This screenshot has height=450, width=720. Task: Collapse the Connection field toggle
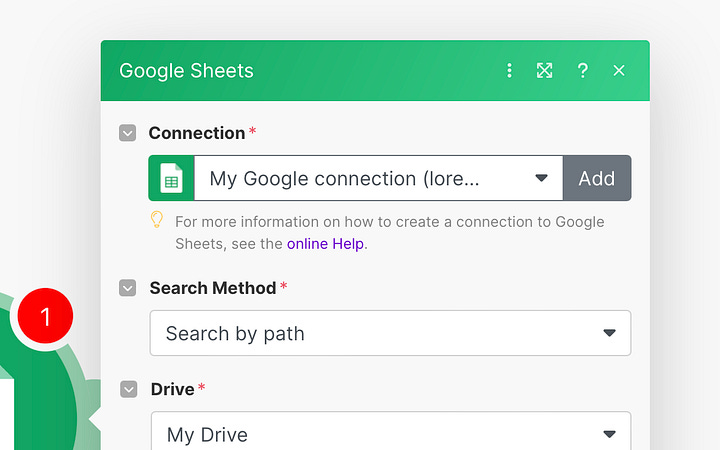(127, 133)
